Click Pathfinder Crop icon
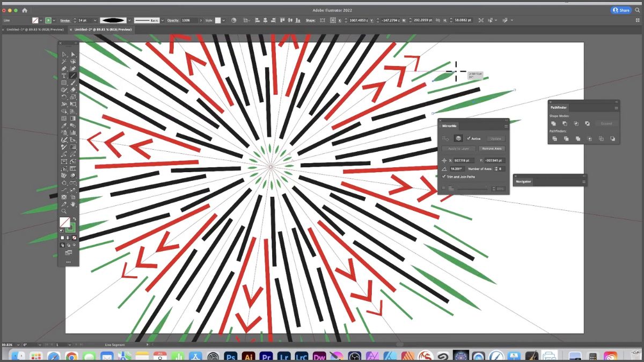This screenshot has height=362, width=644. 589,138
